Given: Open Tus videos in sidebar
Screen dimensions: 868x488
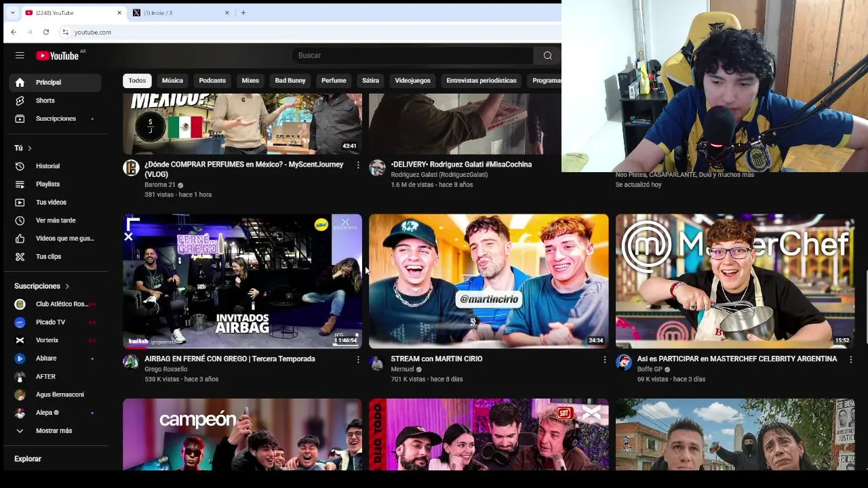Looking at the screenshot, I should pyautogui.click(x=55, y=202).
